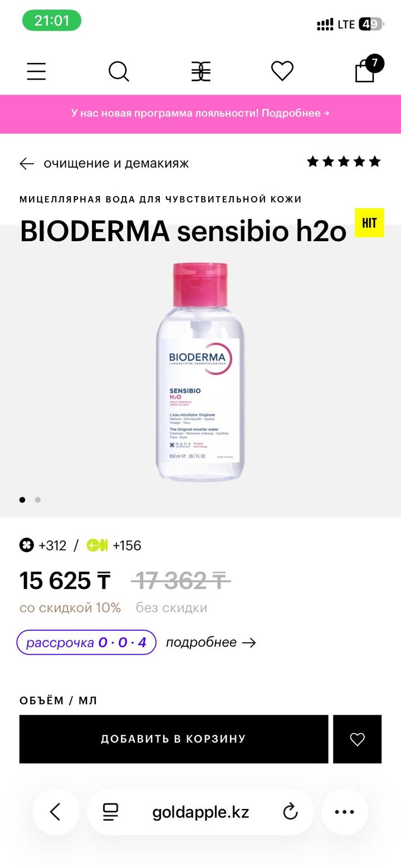The height and width of the screenshot is (868, 401).
Task: Open the filters icon in the top bar
Action: pyautogui.click(x=200, y=71)
